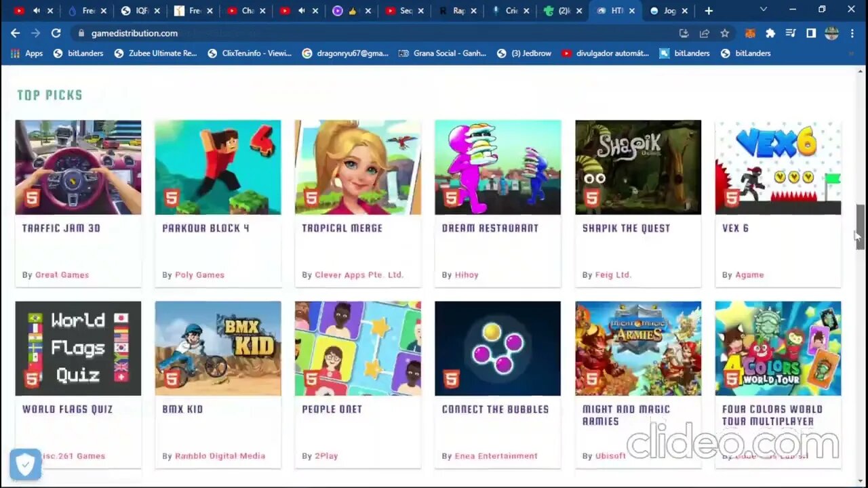Click the Poly Games developer link
Image resolution: width=868 pixels, height=488 pixels.
(199, 274)
